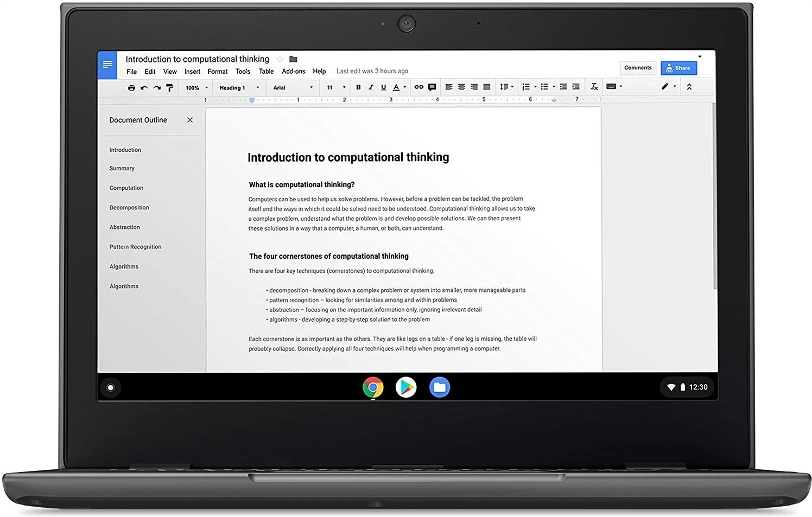Open the text color picker
The image size is (812, 517).
tap(397, 87)
